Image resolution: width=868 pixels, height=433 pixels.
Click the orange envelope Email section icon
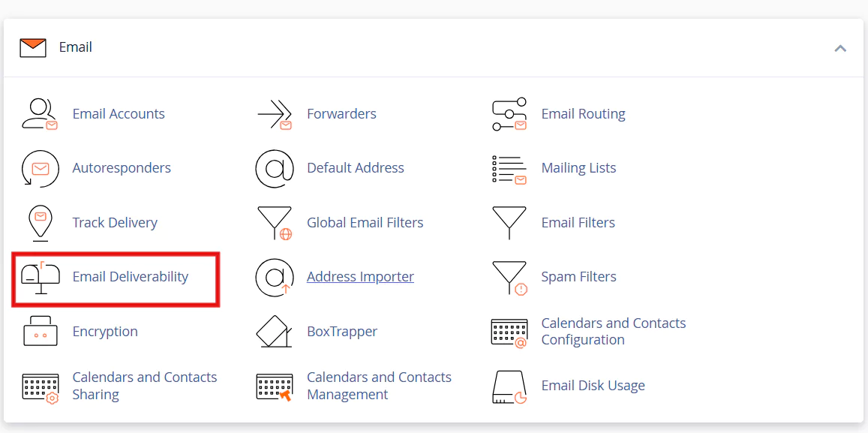[x=33, y=47]
